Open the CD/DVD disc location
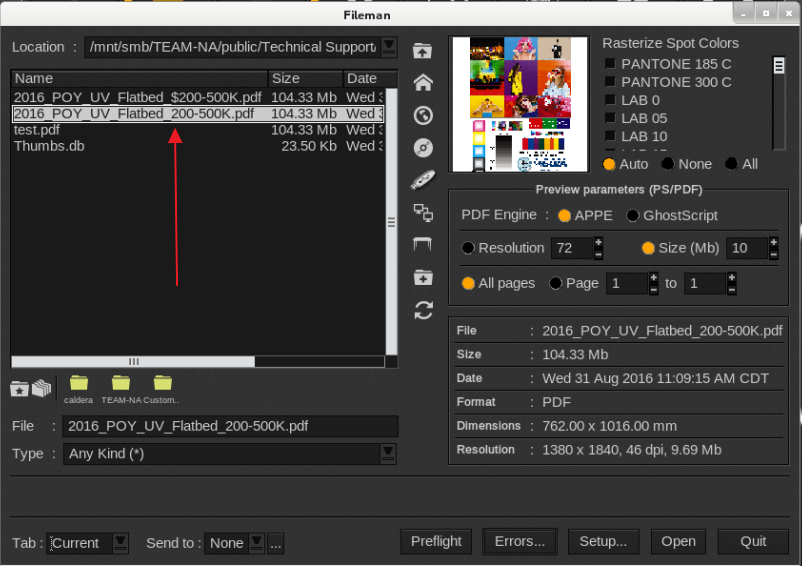 (423, 148)
